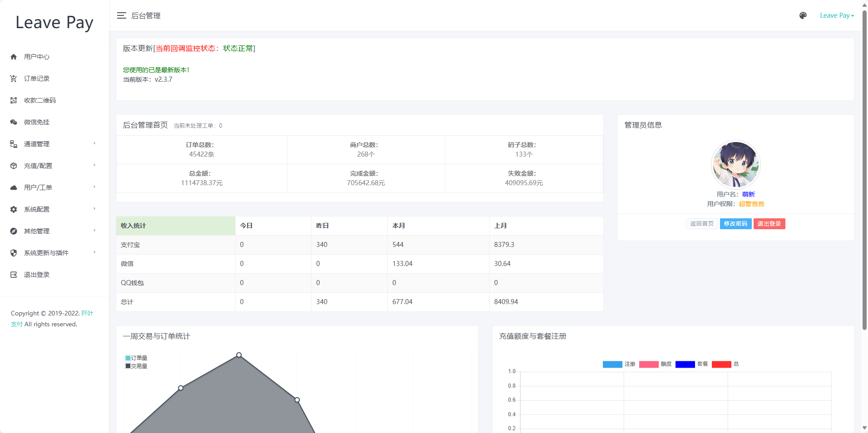Click the 总计 row label
This screenshot has width=868, height=433.
(127, 302)
